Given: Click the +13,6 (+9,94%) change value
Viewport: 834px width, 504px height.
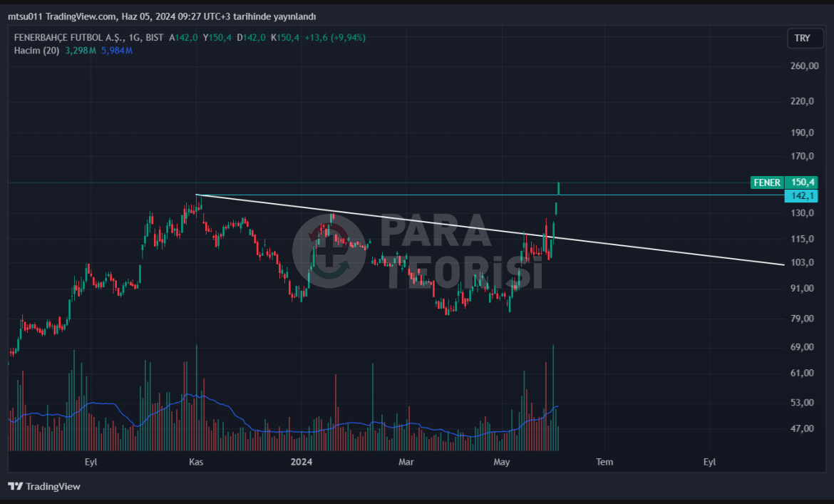Looking at the screenshot, I should click(334, 38).
